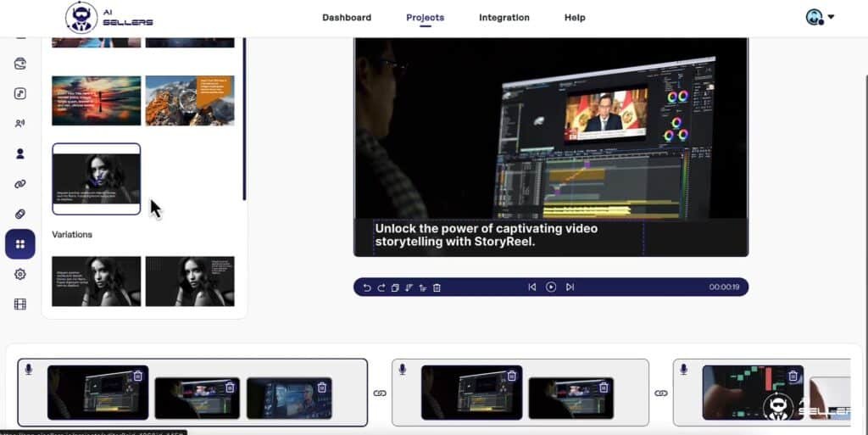Image resolution: width=868 pixels, height=435 pixels.
Task: Open the user account dropdown
Action: (x=820, y=17)
